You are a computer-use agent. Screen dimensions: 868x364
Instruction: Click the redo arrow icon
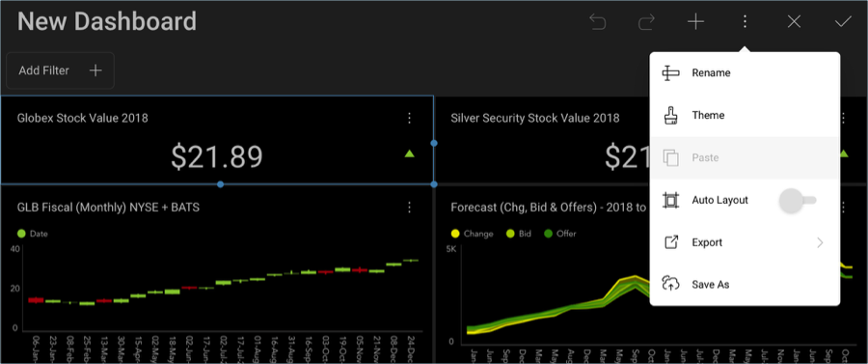click(x=646, y=21)
